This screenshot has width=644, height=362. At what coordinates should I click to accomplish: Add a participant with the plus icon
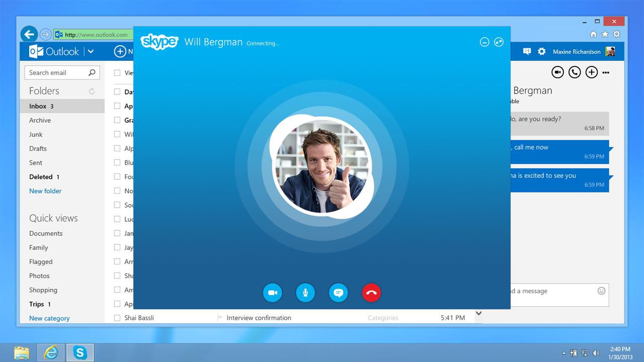click(592, 72)
